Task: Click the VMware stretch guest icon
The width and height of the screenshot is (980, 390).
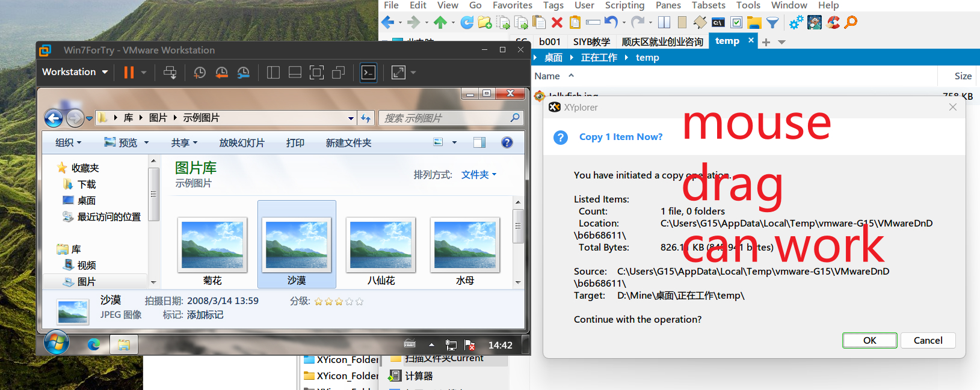Action: point(398,73)
